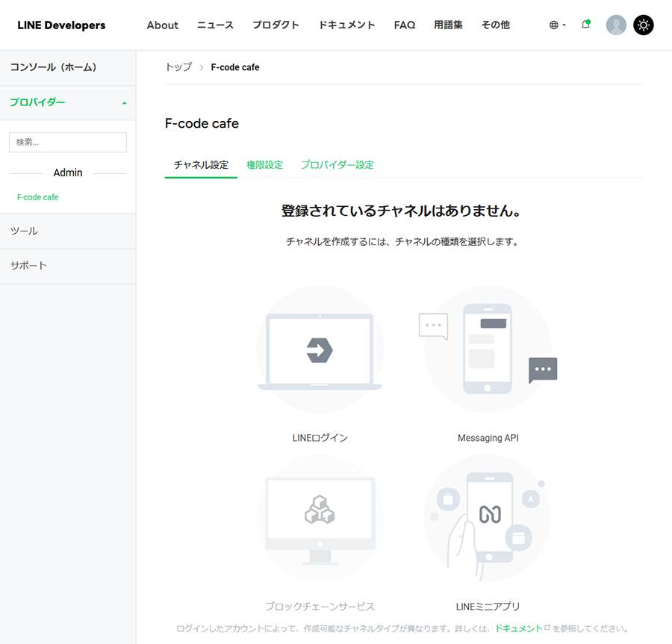Select F-code cafe in the sidebar
The height and width of the screenshot is (644, 672).
click(37, 197)
